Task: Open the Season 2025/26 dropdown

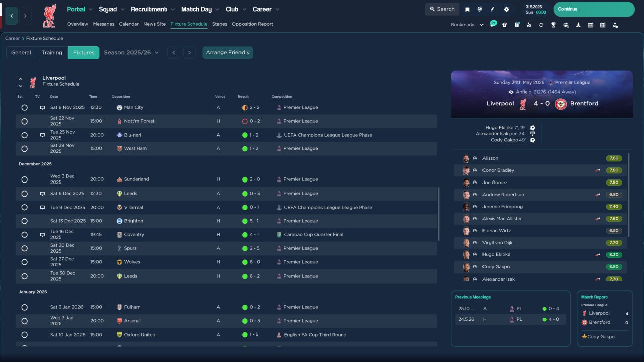Action: pos(131,52)
